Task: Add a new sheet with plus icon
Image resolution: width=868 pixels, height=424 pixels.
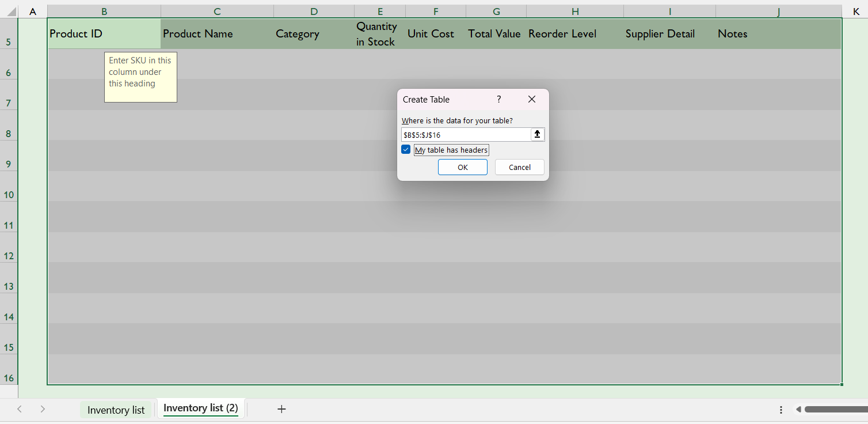Action: coord(281,409)
